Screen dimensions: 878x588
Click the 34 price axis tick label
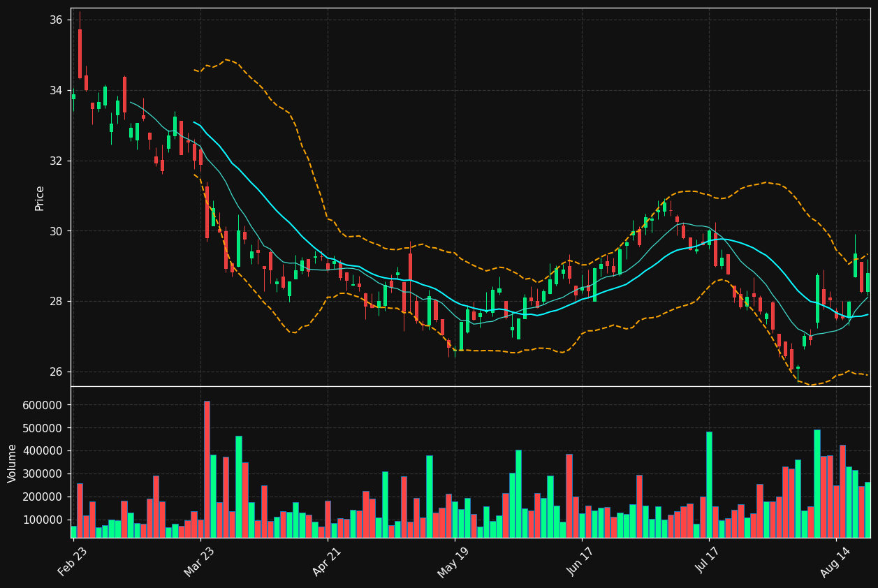pos(55,91)
